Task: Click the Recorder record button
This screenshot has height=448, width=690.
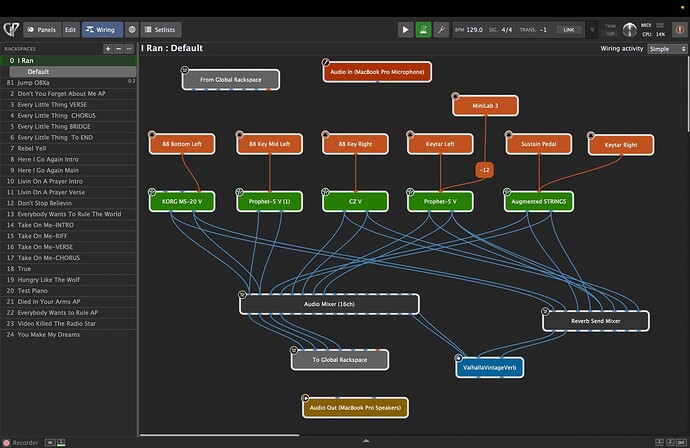Action: tap(7, 443)
